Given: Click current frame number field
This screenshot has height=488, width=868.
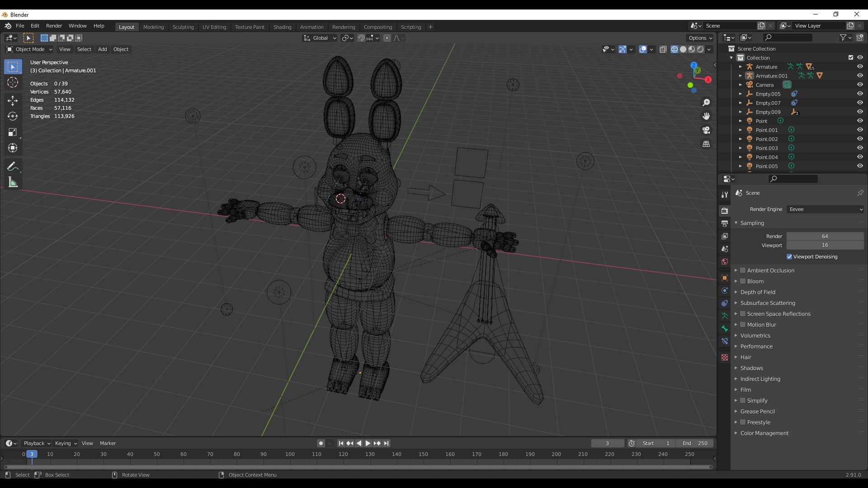Looking at the screenshot, I should pos(607,443).
